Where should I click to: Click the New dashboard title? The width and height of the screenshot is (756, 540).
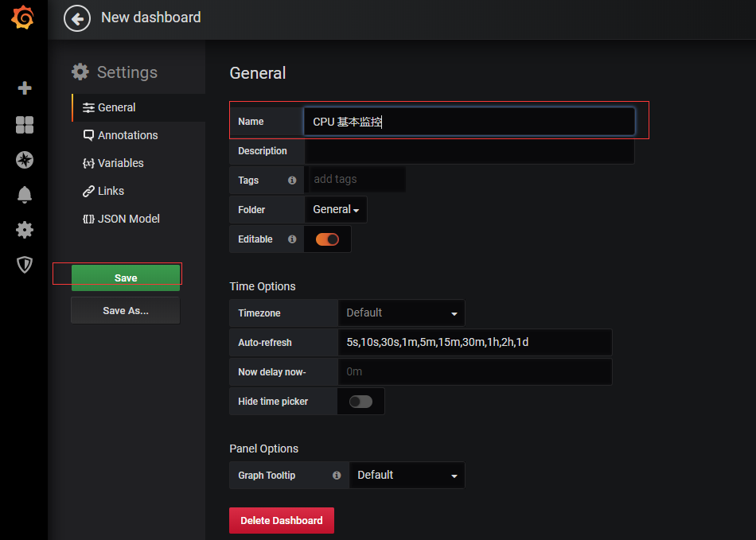tap(151, 17)
